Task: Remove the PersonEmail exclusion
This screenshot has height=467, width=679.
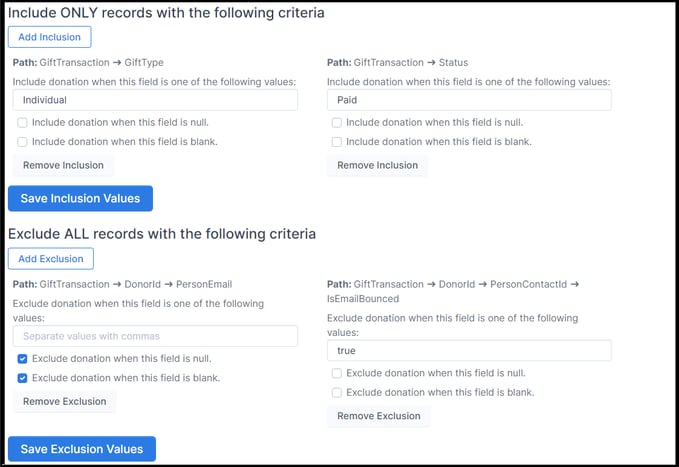Action: (x=65, y=402)
